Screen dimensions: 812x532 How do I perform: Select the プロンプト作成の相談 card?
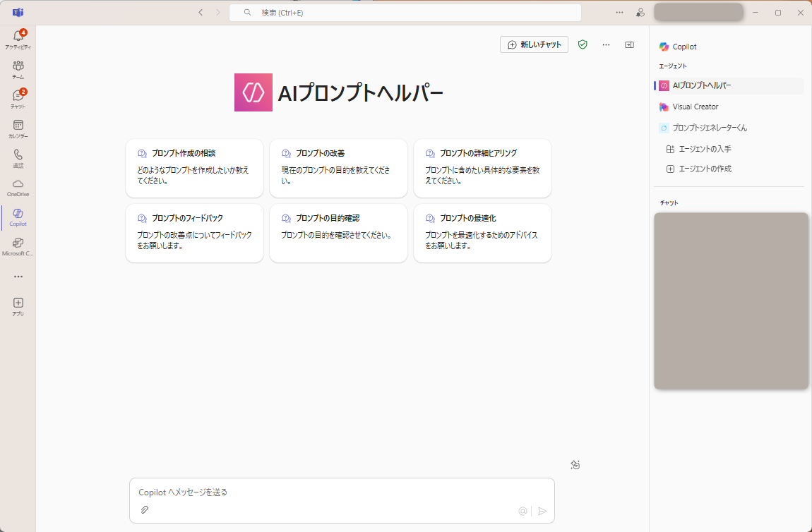click(194, 168)
